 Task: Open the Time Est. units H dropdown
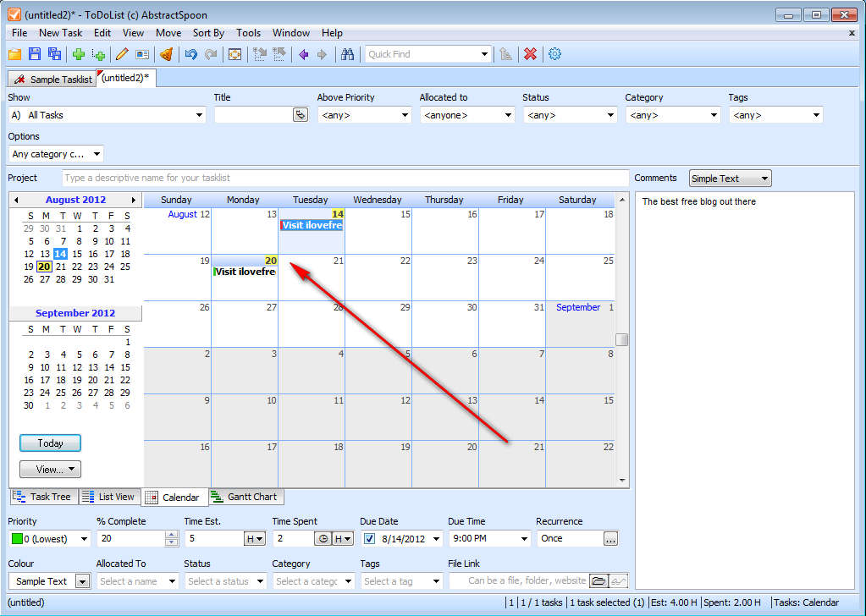(255, 539)
